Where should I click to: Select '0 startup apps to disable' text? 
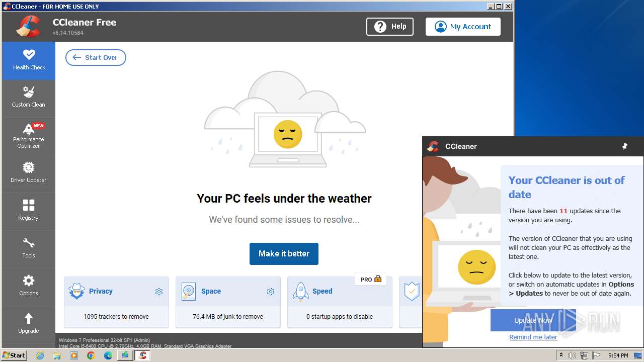[340, 317]
